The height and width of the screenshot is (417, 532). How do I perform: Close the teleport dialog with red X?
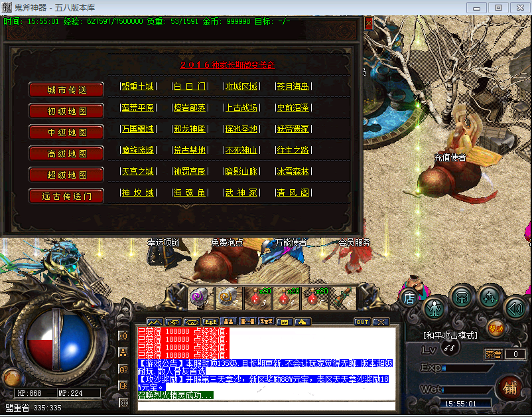click(x=368, y=23)
